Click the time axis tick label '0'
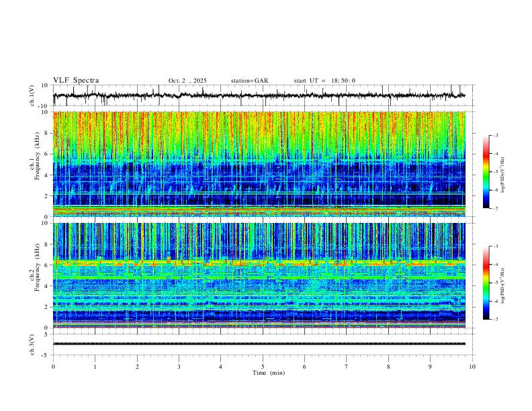This screenshot has width=532, height=411. pyautogui.click(x=53, y=367)
